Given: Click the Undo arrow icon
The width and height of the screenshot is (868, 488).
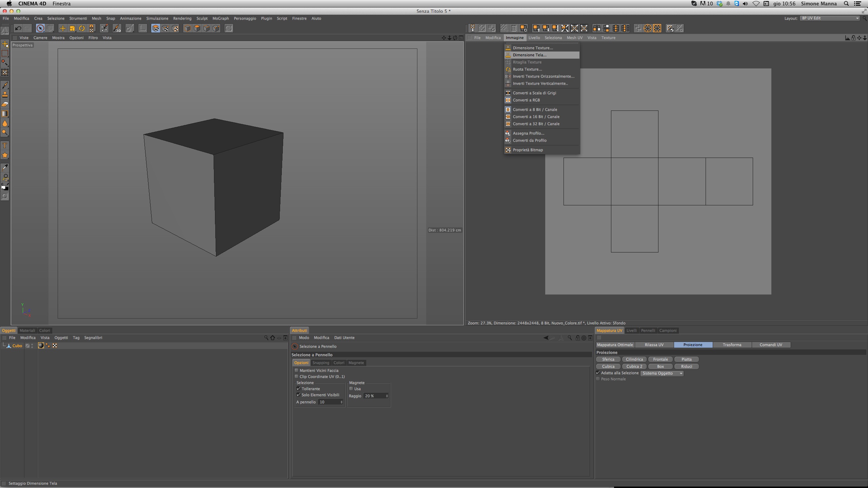Looking at the screenshot, I should tap(18, 28).
